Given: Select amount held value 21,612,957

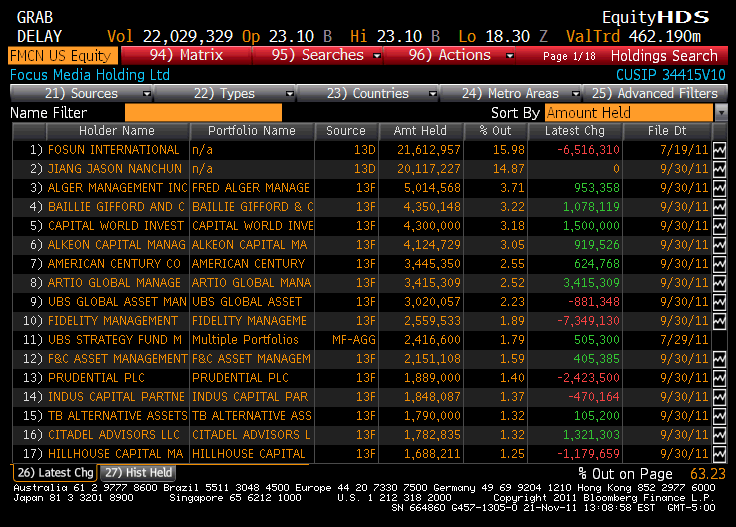Looking at the screenshot, I should pos(429,150).
